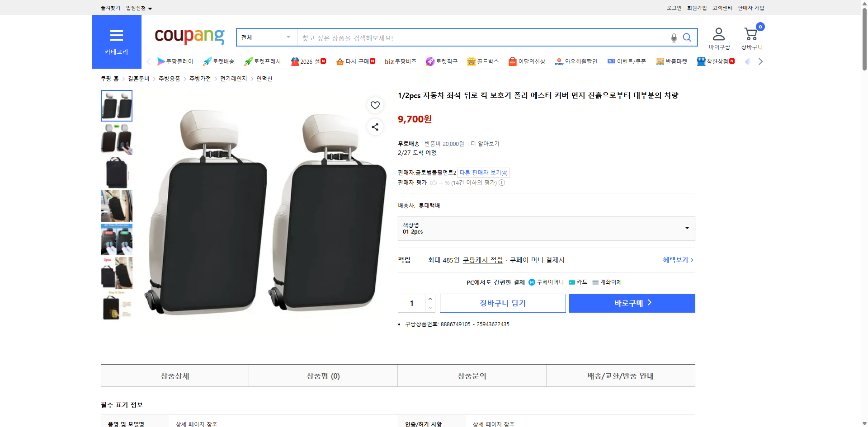
Task: Click the voice search microphone icon
Action: click(x=674, y=38)
